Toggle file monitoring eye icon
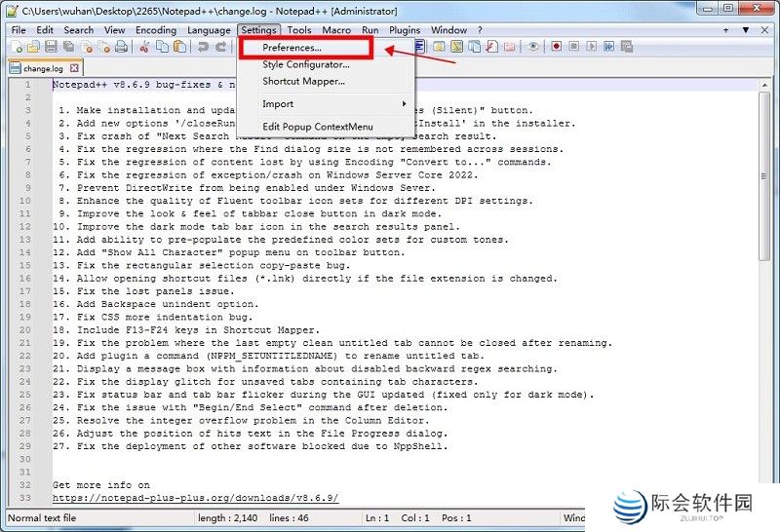The image size is (780, 532). point(532,47)
